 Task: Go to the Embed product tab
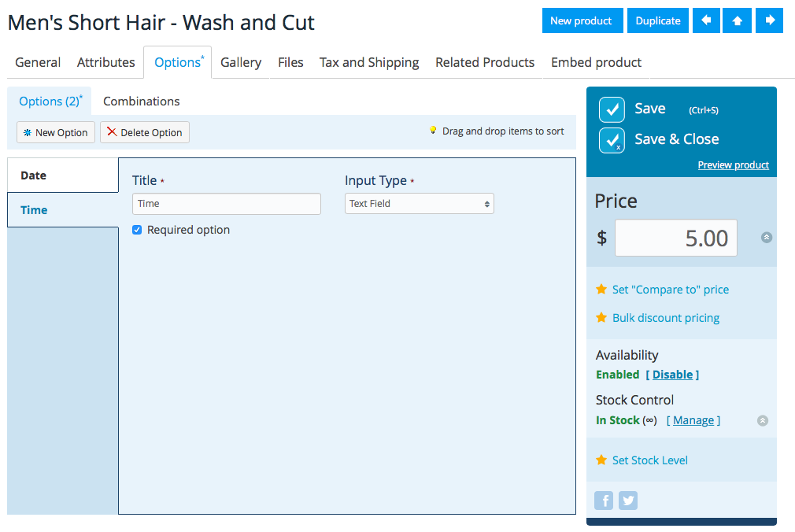point(597,62)
